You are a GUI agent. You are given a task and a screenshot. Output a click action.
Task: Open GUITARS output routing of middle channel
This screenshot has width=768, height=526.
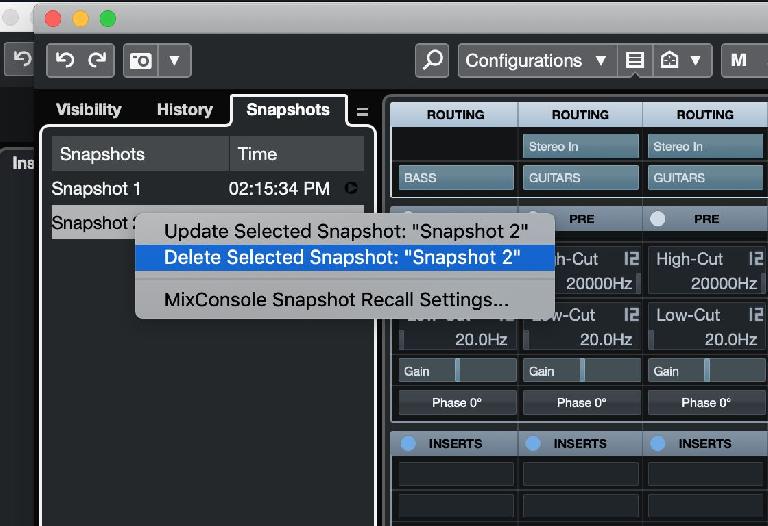point(581,177)
